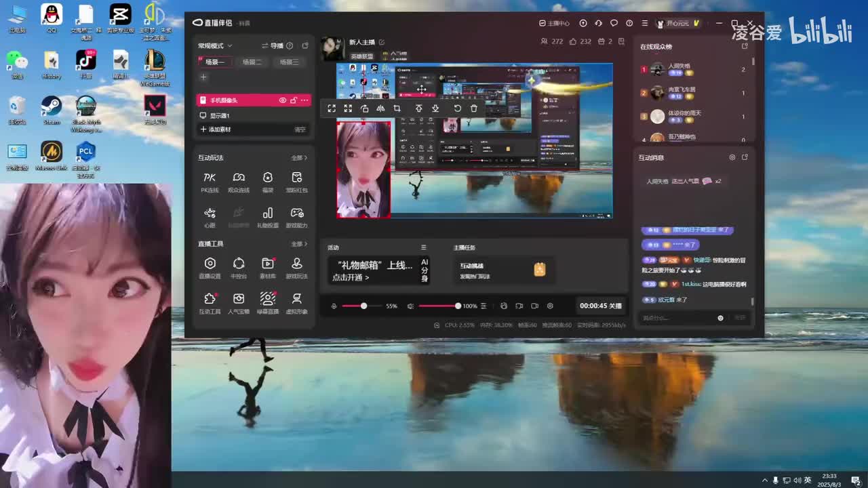The width and height of the screenshot is (868, 488).
Task: Mute the microphone
Action: (x=334, y=306)
